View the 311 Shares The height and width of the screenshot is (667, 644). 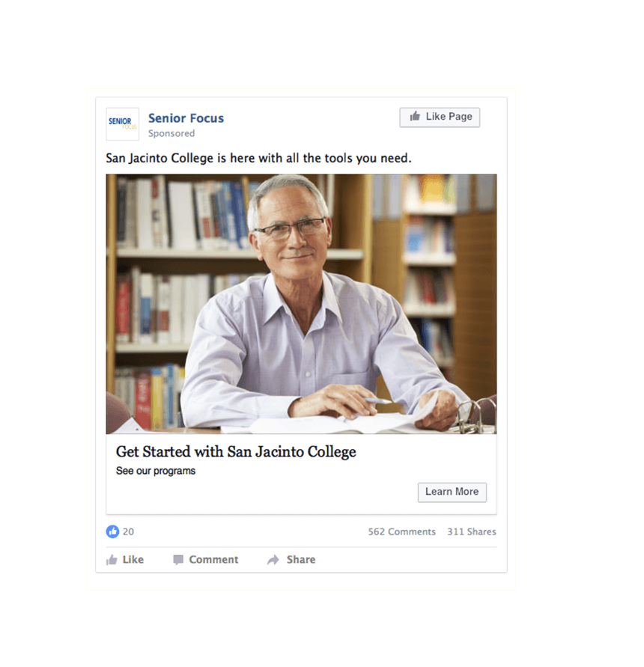point(472,532)
